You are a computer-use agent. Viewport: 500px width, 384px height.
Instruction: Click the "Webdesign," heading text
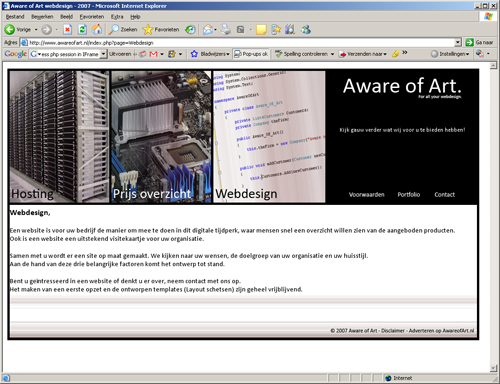30,213
